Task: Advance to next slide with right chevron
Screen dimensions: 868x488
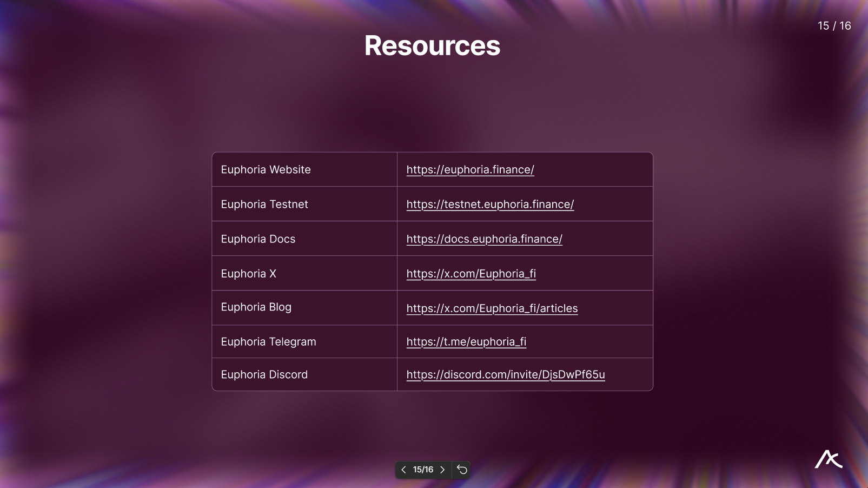Action: 442,470
